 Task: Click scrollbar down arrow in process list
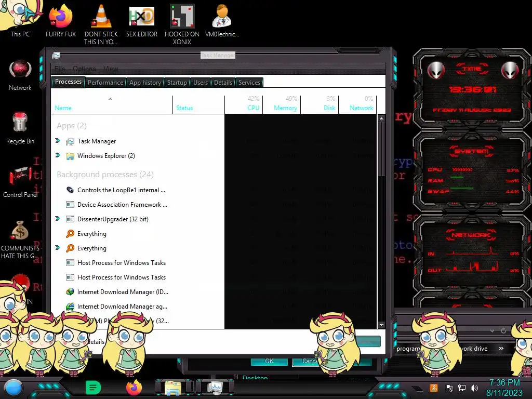[x=382, y=325]
